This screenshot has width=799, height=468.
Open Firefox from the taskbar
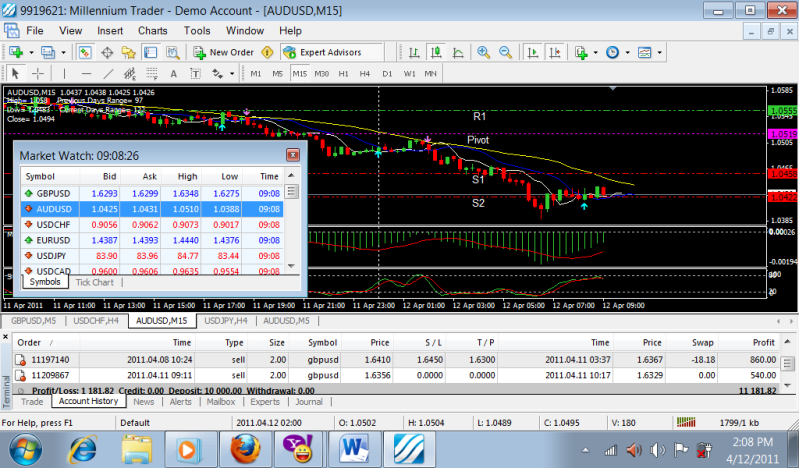245,450
